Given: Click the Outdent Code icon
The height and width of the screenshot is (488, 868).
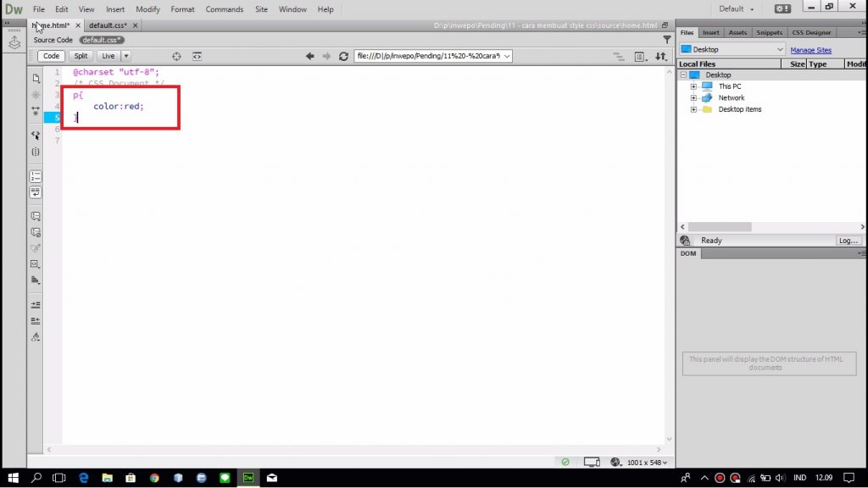Looking at the screenshot, I should click(36, 321).
